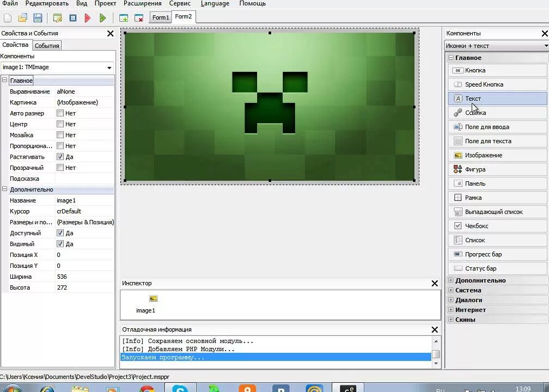Open project via folder icon in toolbar
Viewport: 549px width, 392px height.
pyautogui.click(x=22, y=18)
